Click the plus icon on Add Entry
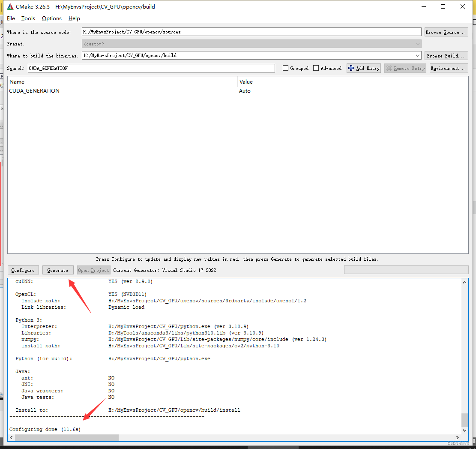This screenshot has height=449, width=476. point(351,68)
